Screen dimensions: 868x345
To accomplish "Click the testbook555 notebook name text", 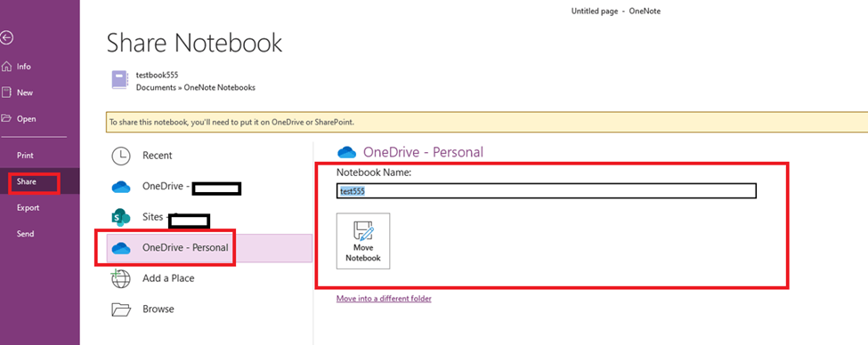I will 158,76.
